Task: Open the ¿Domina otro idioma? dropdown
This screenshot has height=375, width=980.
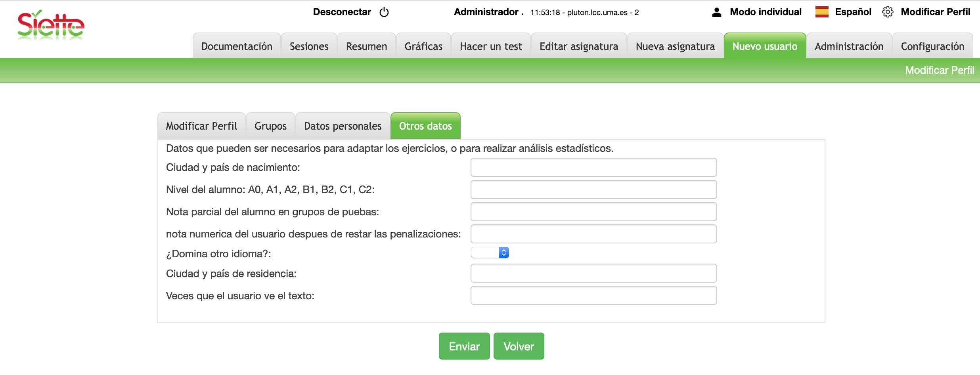Action: pos(490,253)
